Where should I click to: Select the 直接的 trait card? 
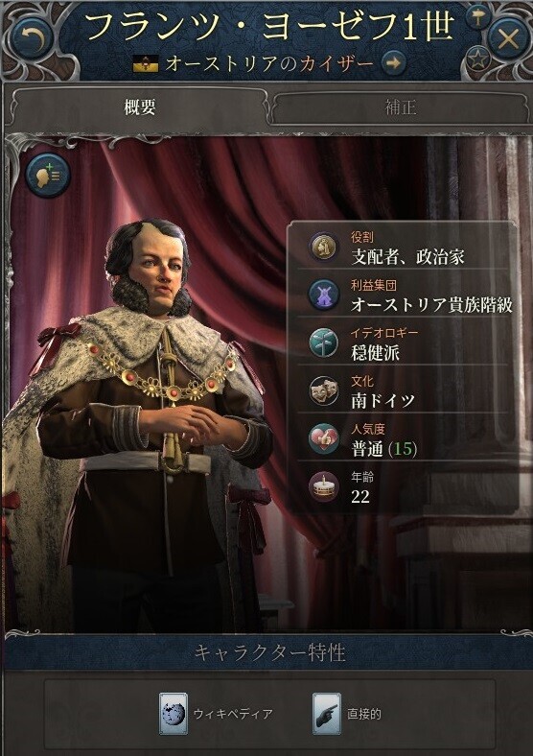(x=347, y=714)
